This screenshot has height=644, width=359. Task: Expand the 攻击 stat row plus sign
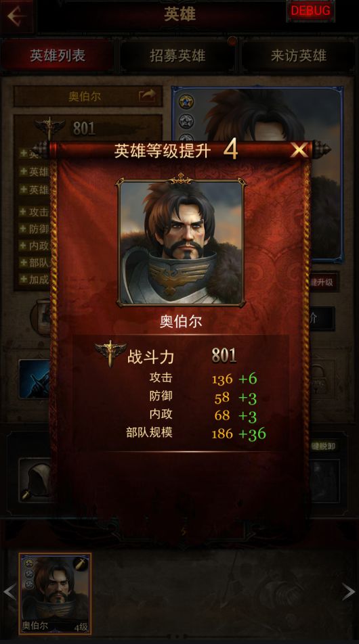point(24,212)
